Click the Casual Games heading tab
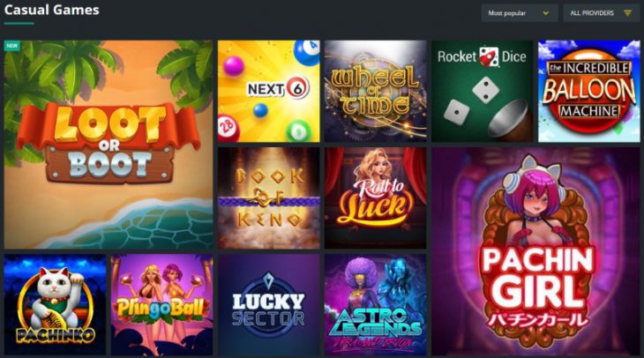Image resolution: width=644 pixels, height=358 pixels. [52, 11]
